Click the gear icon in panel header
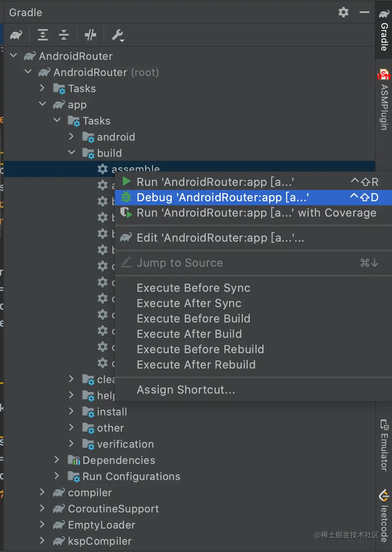 click(x=343, y=12)
